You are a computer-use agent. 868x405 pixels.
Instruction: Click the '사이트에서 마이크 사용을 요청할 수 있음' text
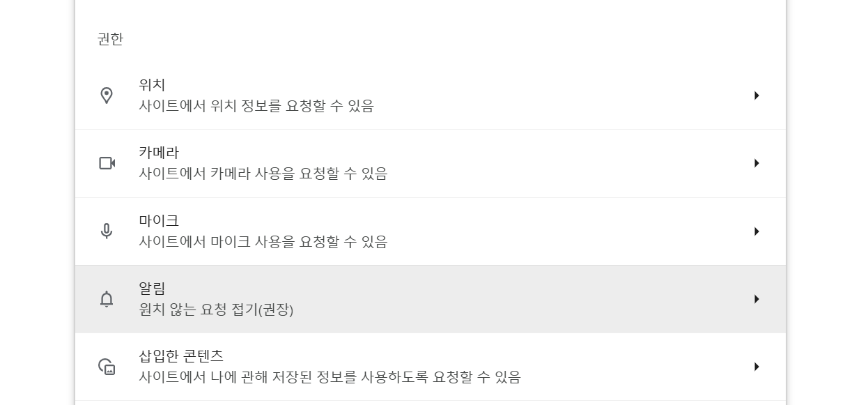pyautogui.click(x=263, y=242)
